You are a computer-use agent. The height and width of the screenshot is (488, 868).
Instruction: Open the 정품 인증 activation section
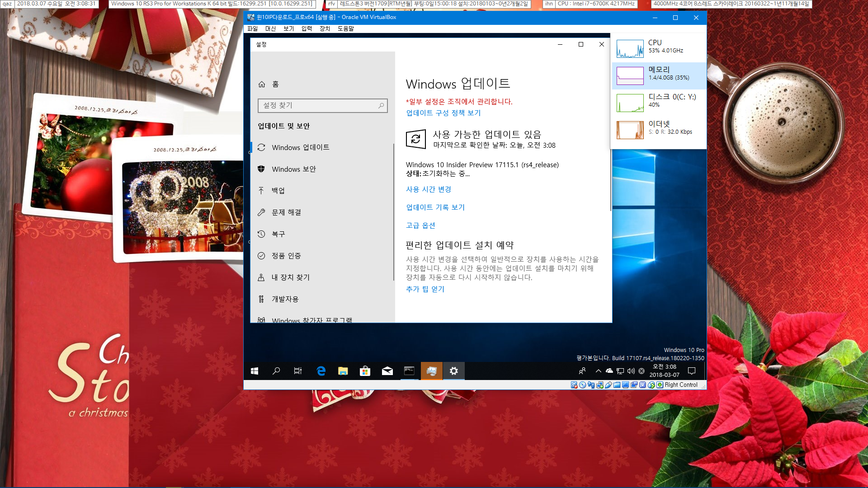[322, 256]
